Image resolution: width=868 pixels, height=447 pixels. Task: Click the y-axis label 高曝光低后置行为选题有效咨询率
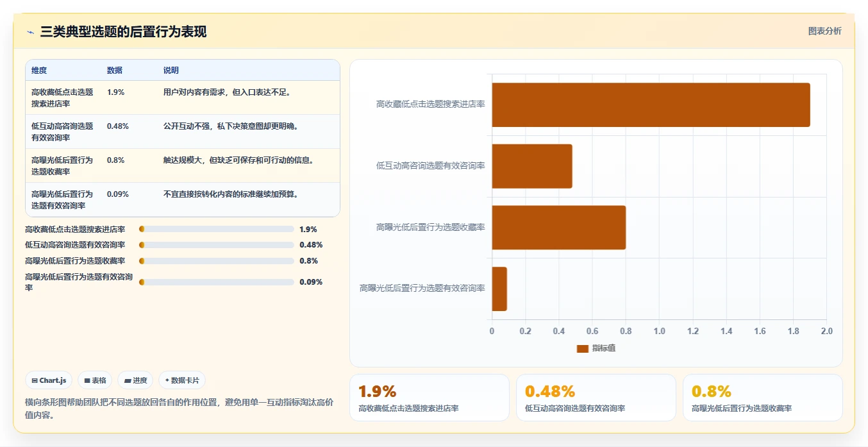pos(422,289)
